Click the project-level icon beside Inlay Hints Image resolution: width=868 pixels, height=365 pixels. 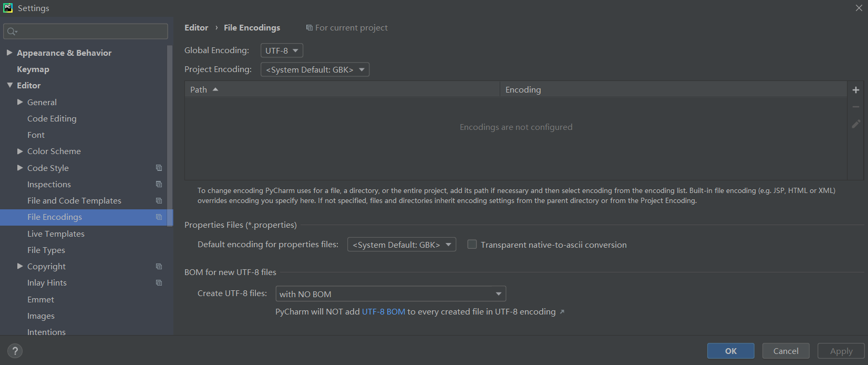click(x=159, y=283)
